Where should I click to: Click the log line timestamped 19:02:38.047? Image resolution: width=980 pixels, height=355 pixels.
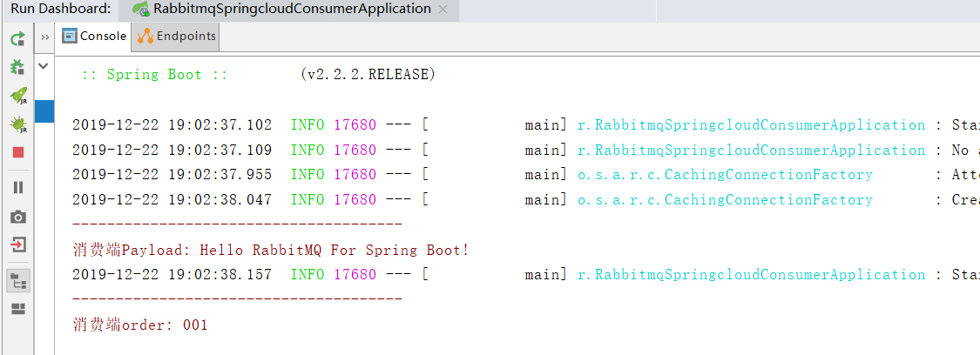point(525,199)
